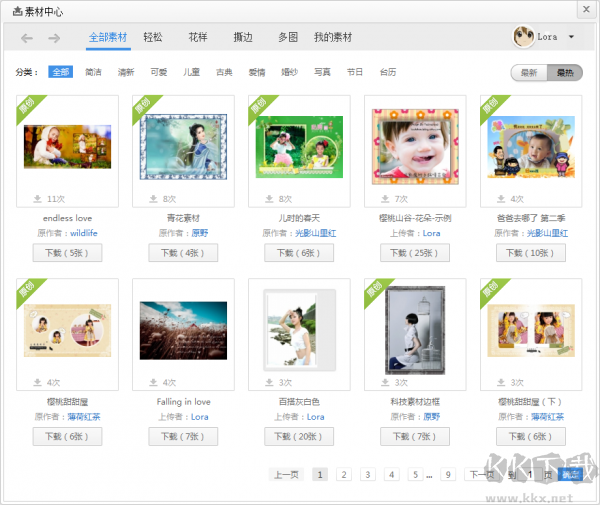The image size is (600, 505).
Task: Go to page 5
Action: click(415, 475)
